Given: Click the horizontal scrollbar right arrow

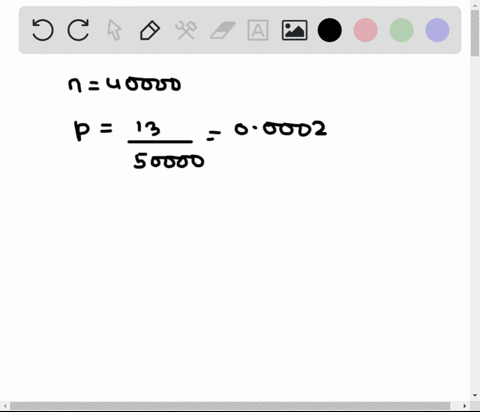Looking at the screenshot, I should pos(465,406).
